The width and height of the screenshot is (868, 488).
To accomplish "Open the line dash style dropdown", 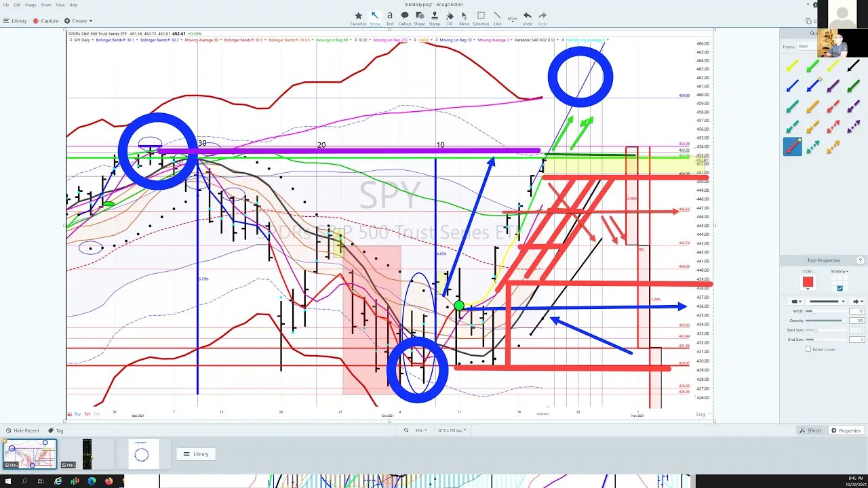I will [x=827, y=302].
